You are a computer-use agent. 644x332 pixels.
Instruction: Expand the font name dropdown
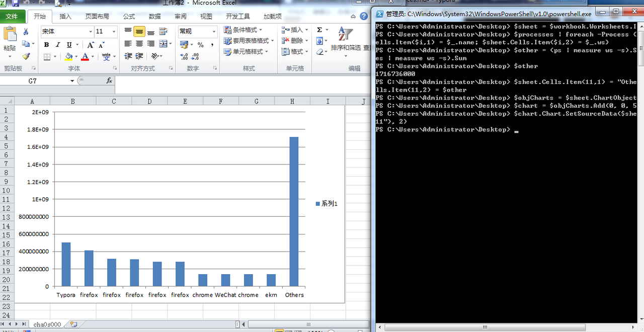point(91,31)
